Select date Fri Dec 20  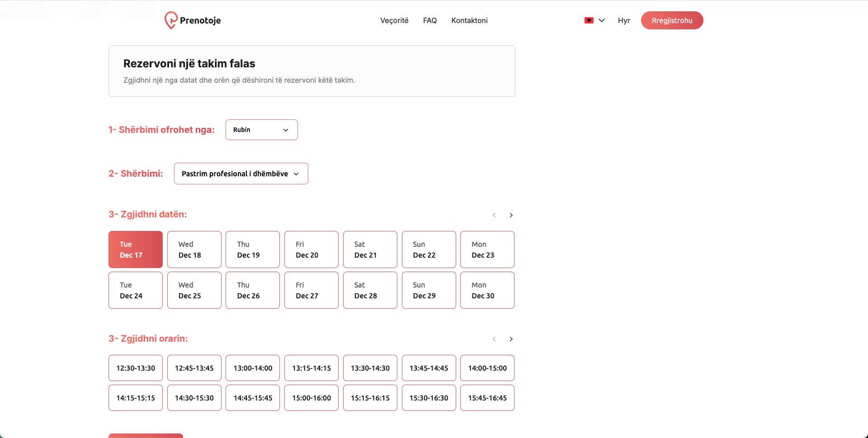point(311,250)
